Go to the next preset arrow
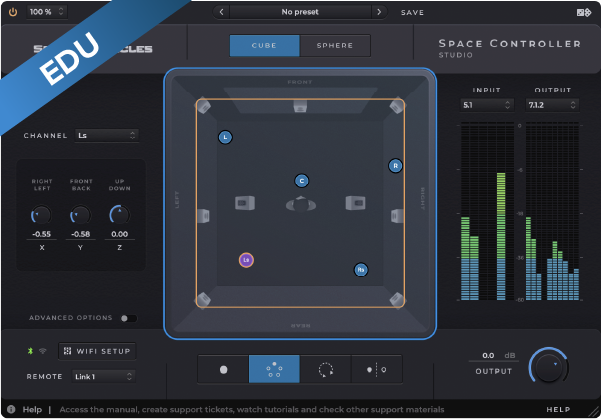This screenshot has height=419, width=602. [x=378, y=12]
